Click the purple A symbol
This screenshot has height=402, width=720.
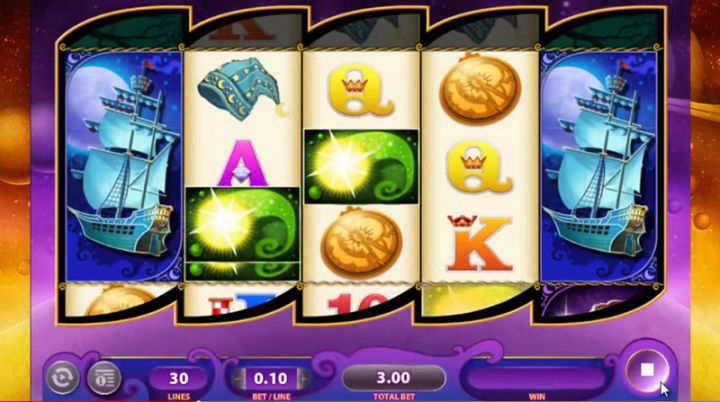tap(242, 163)
